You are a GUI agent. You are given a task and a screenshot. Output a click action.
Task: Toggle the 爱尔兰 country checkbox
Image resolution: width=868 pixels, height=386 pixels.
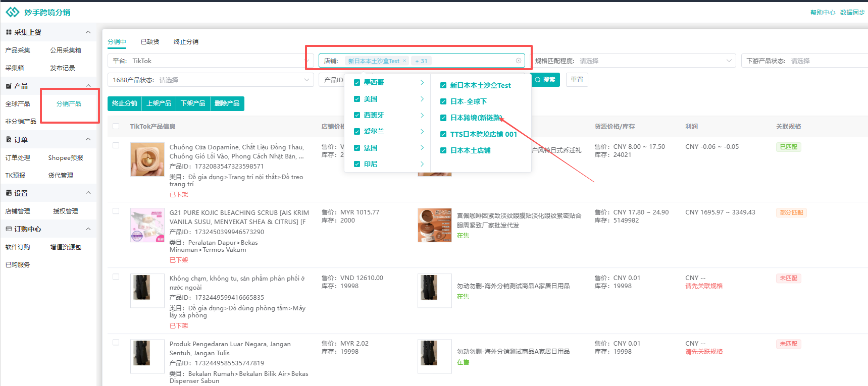357,131
